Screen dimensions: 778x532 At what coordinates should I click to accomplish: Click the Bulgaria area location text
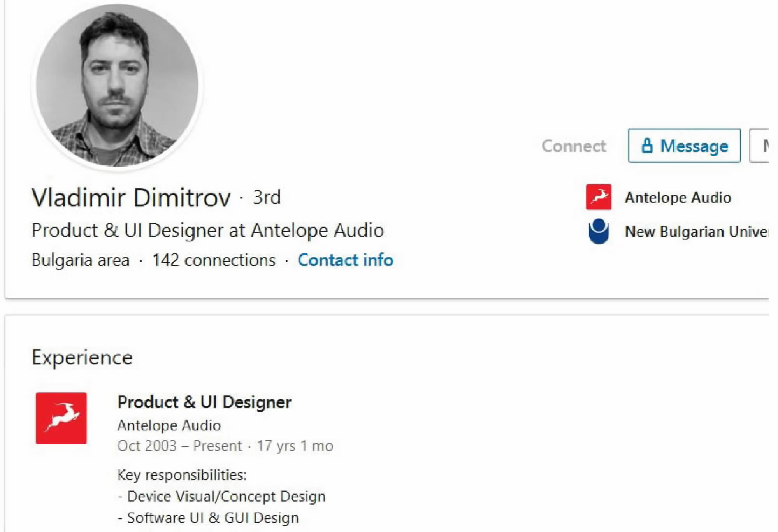[x=81, y=260]
